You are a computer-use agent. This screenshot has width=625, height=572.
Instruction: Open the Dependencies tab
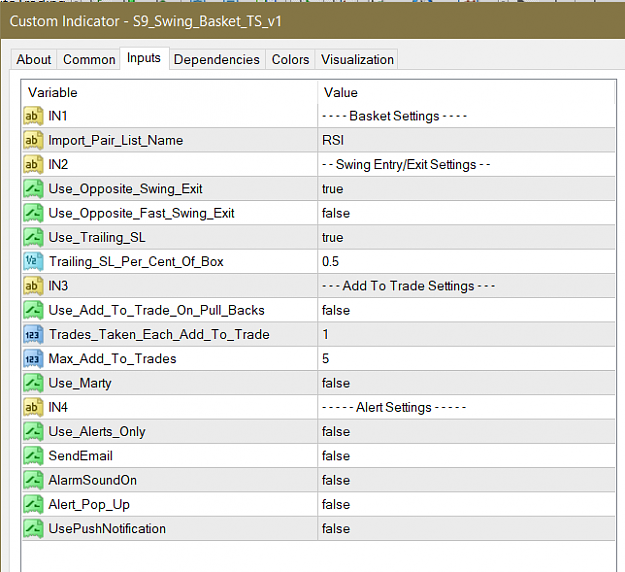click(217, 59)
